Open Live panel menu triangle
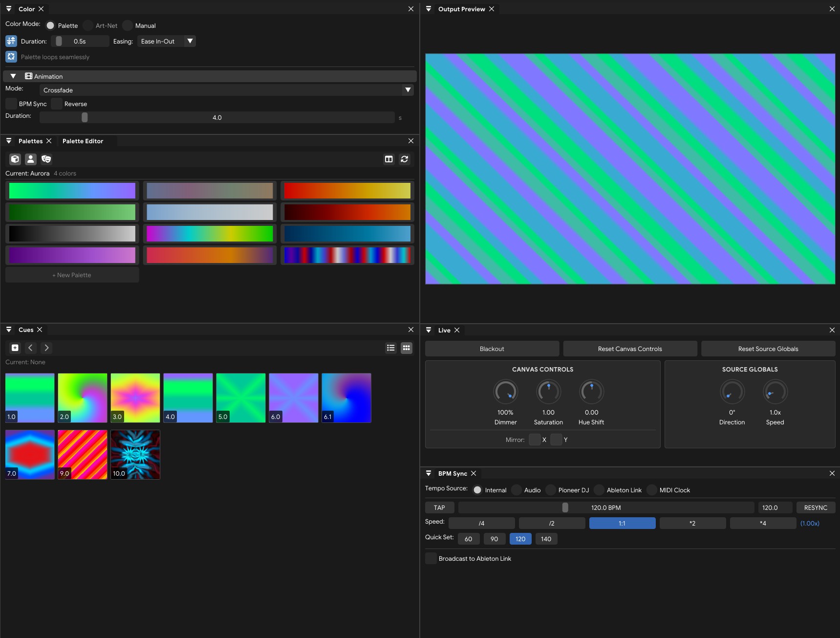The width and height of the screenshot is (840, 638). pyautogui.click(x=429, y=330)
